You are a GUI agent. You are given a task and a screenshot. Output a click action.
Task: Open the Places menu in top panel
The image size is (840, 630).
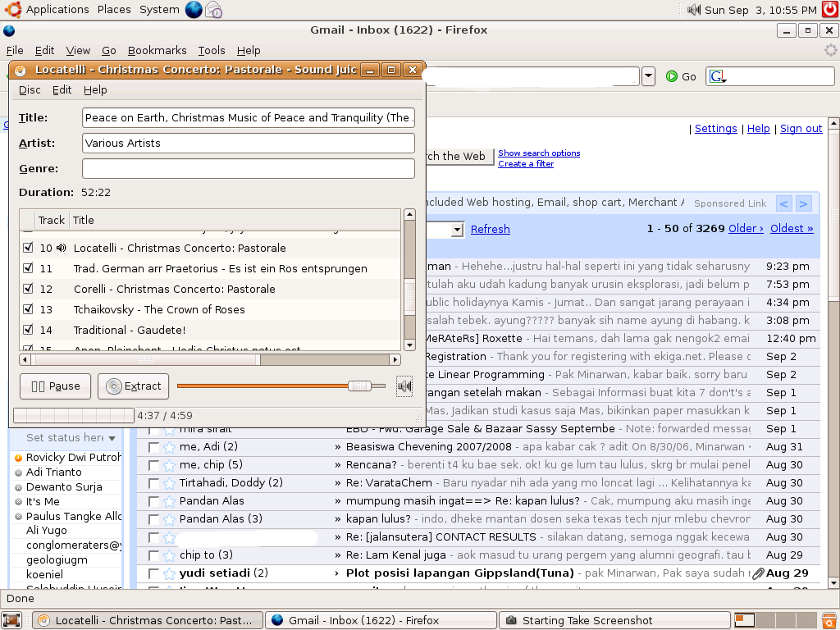click(114, 10)
